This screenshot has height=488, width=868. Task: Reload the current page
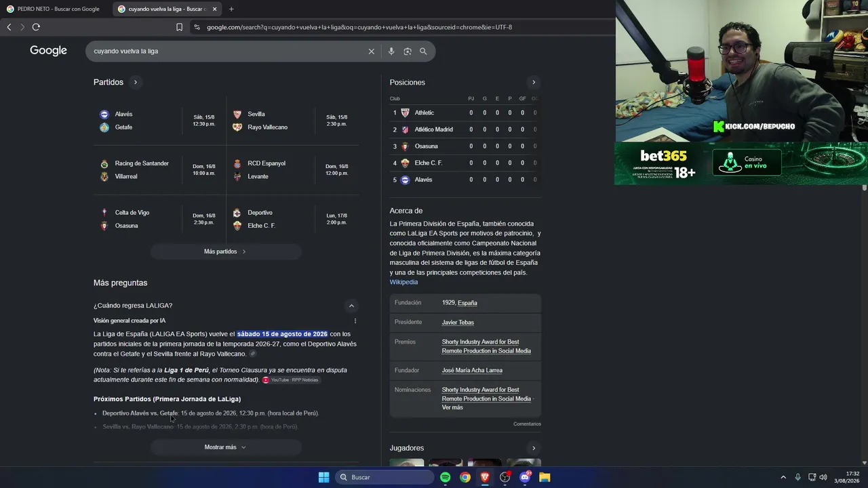click(36, 27)
